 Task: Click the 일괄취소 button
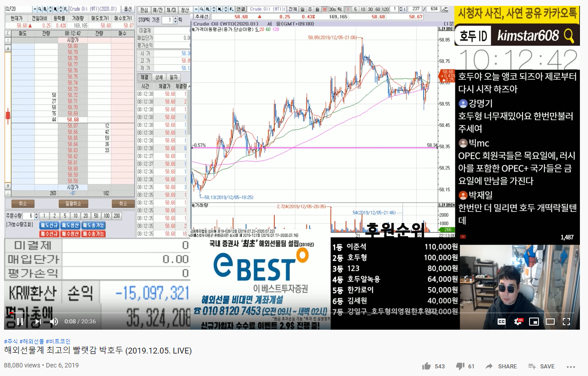(x=73, y=204)
